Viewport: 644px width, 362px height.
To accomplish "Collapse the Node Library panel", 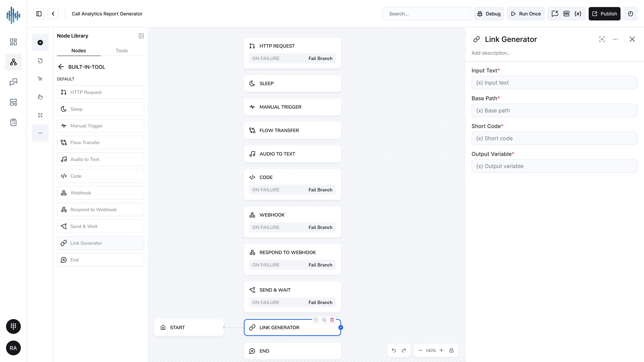I will [x=141, y=36].
